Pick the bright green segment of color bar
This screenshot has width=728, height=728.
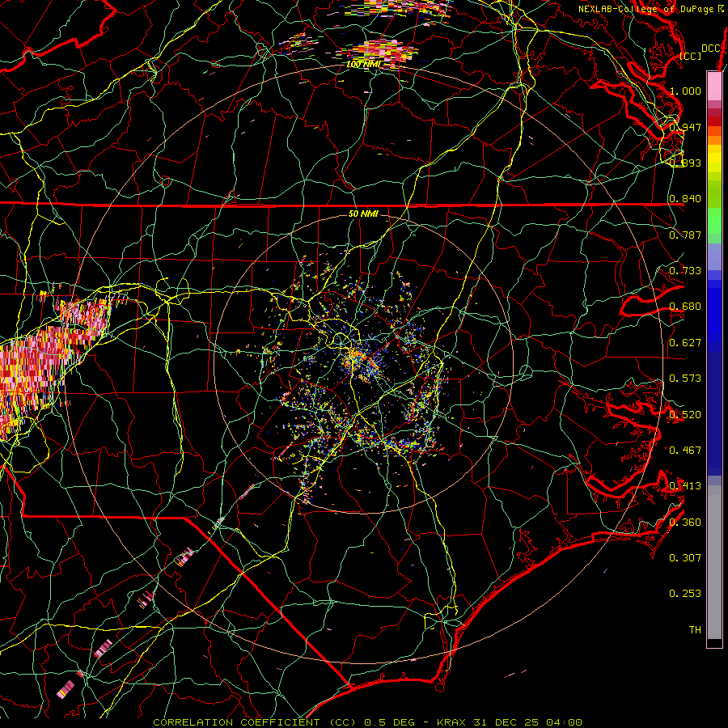pos(714,221)
